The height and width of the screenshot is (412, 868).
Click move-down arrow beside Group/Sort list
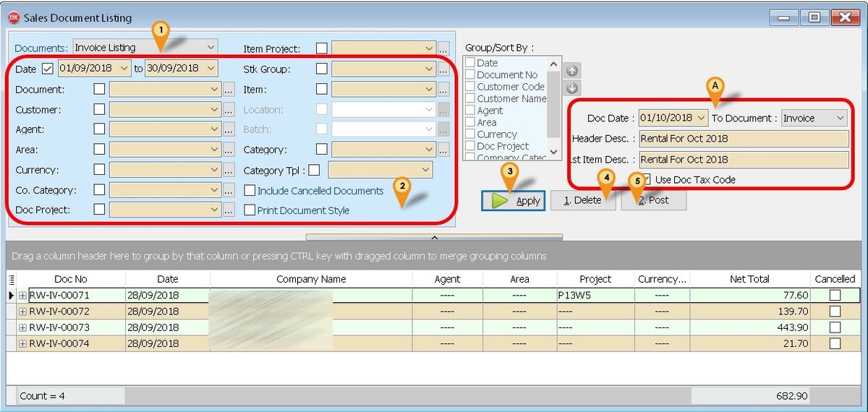pyautogui.click(x=571, y=87)
